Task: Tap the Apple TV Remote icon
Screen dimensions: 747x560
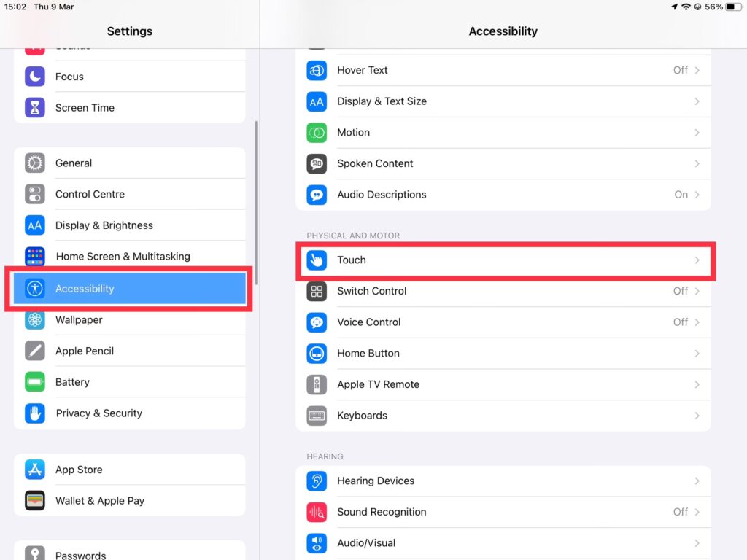Action: pos(317,384)
